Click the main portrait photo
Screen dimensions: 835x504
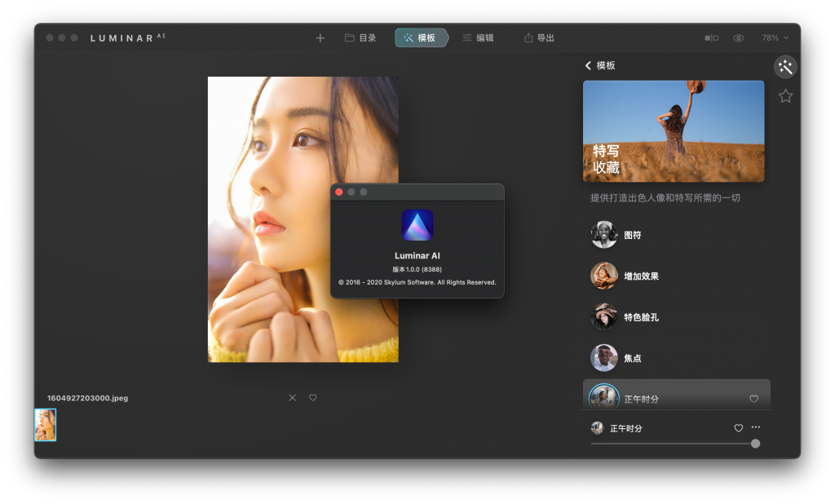(x=303, y=219)
